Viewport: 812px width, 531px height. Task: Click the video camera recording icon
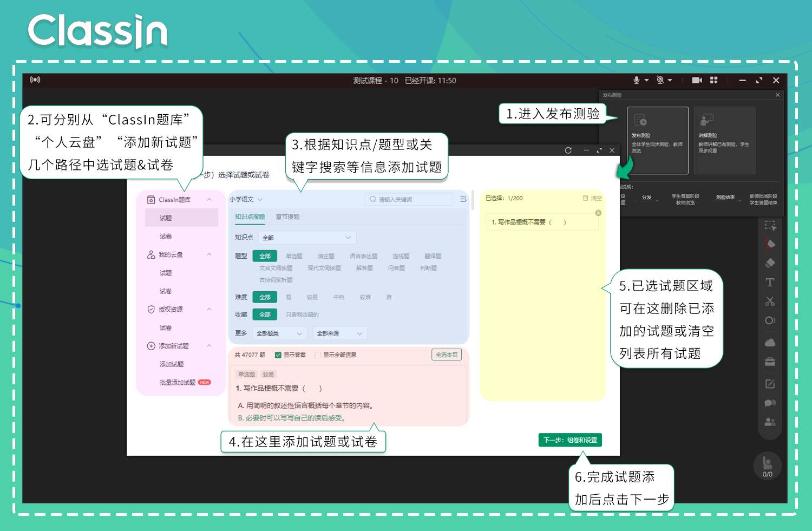[x=697, y=80]
